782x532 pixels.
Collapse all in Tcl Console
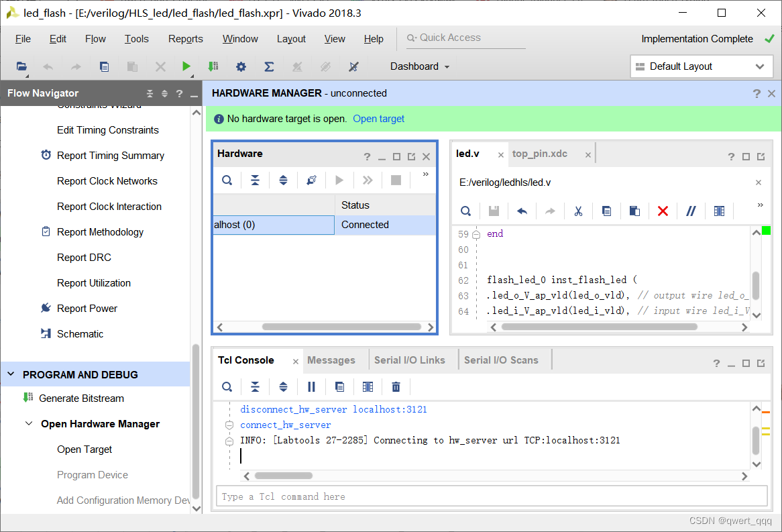[255, 387]
